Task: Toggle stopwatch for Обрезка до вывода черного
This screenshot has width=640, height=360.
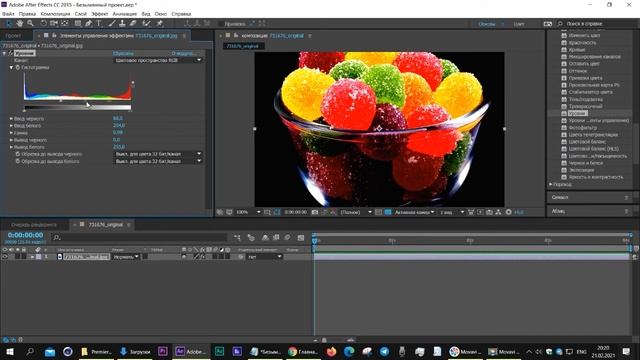Action: (x=18, y=154)
